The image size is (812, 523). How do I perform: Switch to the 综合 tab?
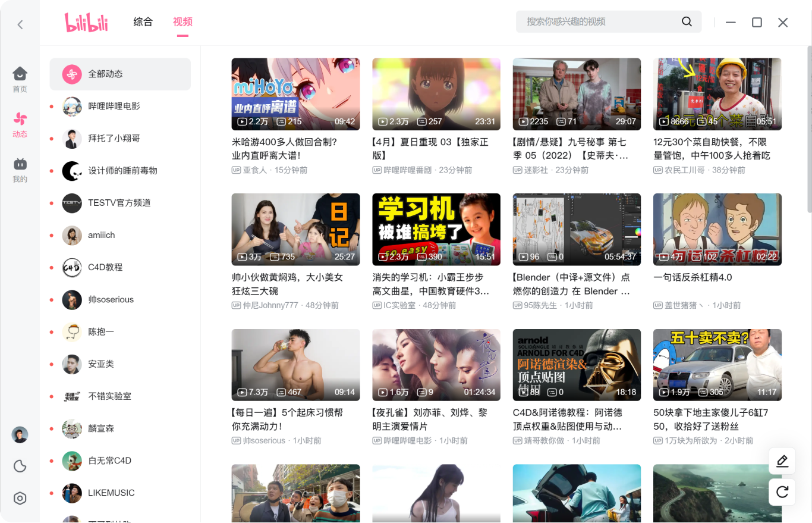coord(143,21)
